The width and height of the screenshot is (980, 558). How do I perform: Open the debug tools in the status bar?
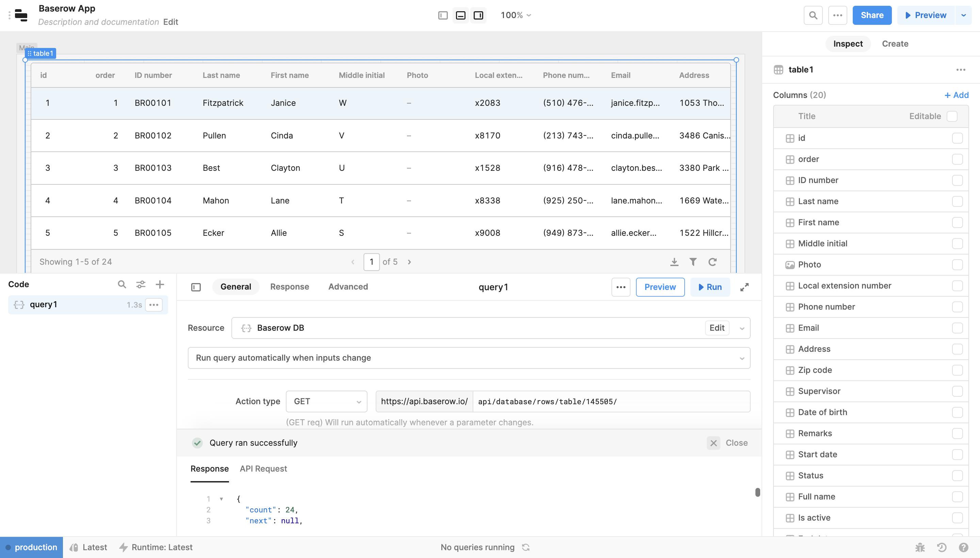920,547
